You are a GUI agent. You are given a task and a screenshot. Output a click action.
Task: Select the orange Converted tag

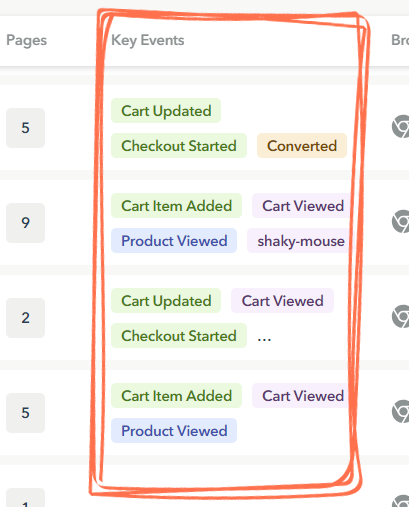click(x=302, y=146)
